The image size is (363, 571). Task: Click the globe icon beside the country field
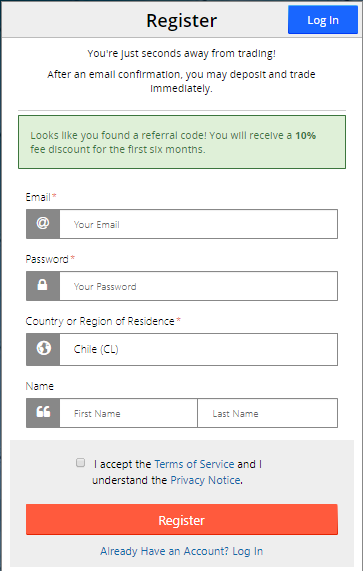(43, 349)
